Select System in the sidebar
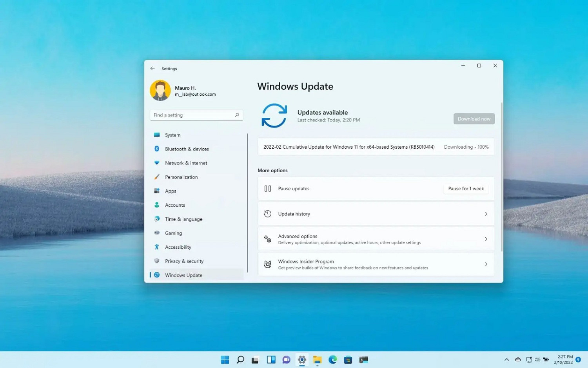The image size is (588, 368). 172,135
